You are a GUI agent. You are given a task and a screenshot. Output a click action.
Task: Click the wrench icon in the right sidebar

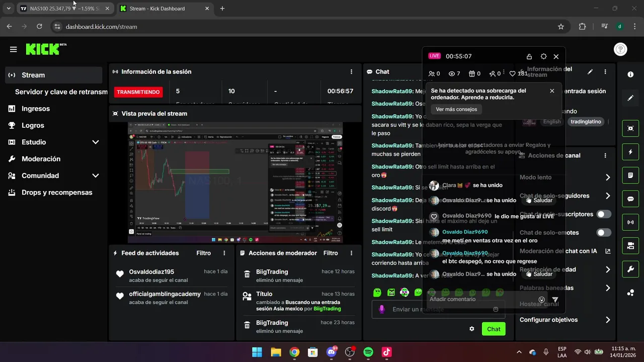pyautogui.click(x=630, y=269)
